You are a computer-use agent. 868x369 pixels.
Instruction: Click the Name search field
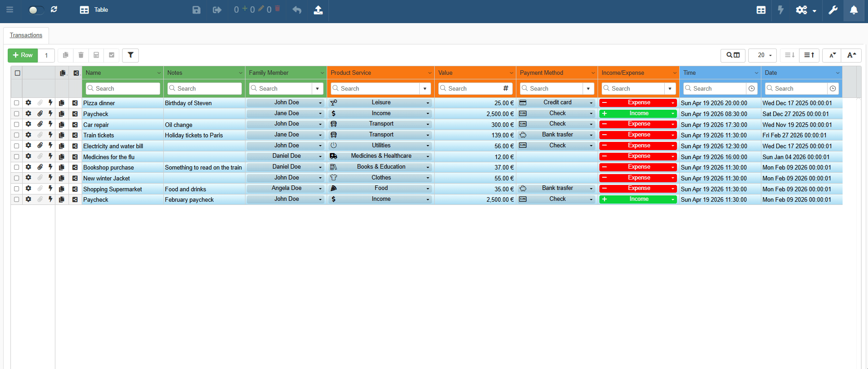[123, 89]
